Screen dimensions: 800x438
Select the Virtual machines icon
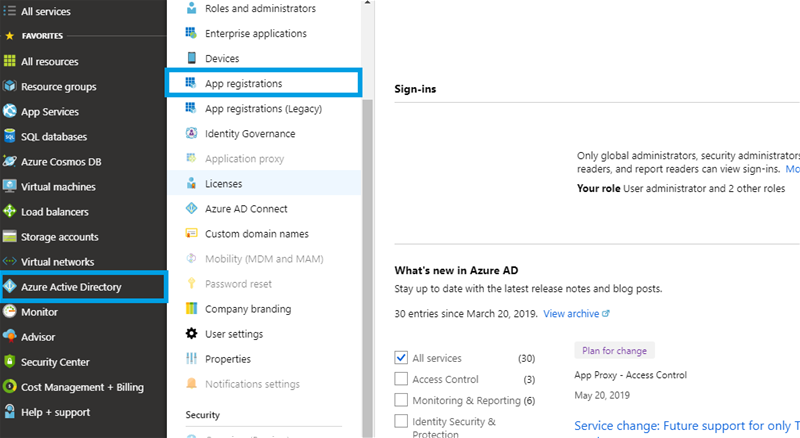point(10,187)
